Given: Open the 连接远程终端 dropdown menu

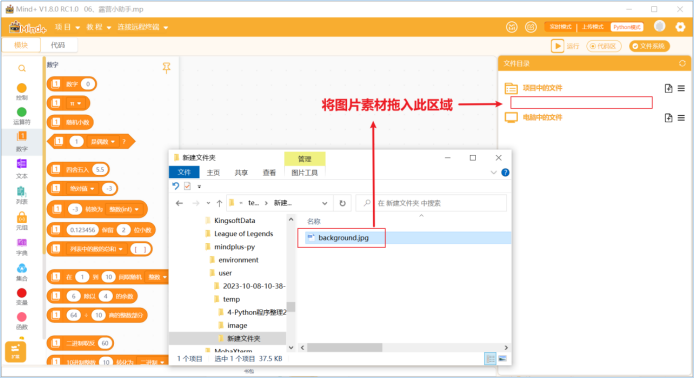Looking at the screenshot, I should tap(142, 27).
